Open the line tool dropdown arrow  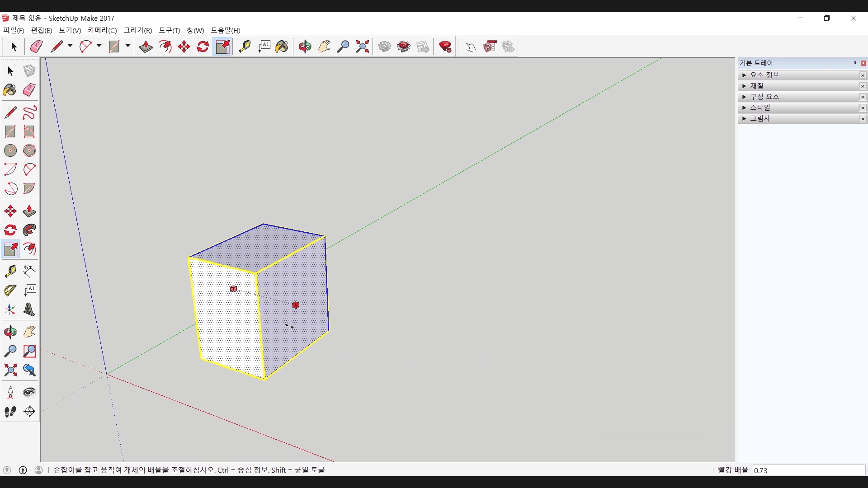tap(70, 46)
